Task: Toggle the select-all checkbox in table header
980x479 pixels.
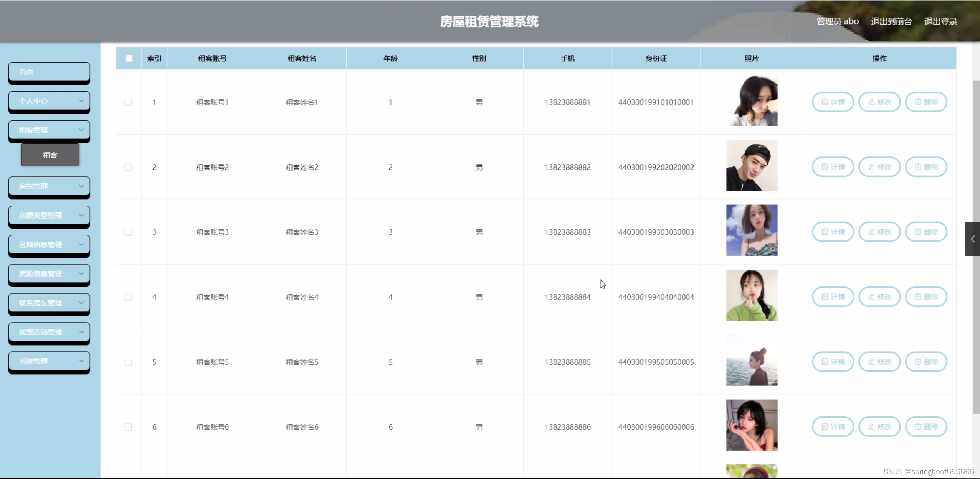Action: [129, 59]
